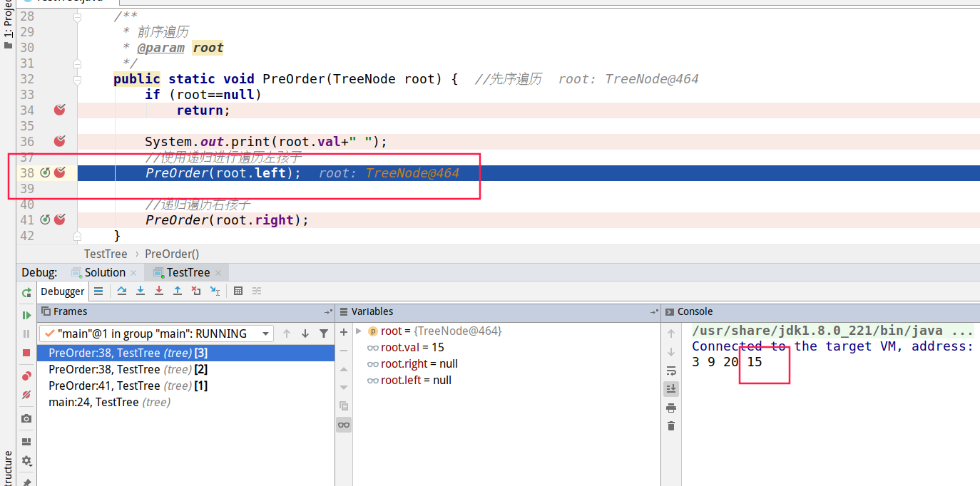Toggle show watches glasses icon

pyautogui.click(x=344, y=425)
